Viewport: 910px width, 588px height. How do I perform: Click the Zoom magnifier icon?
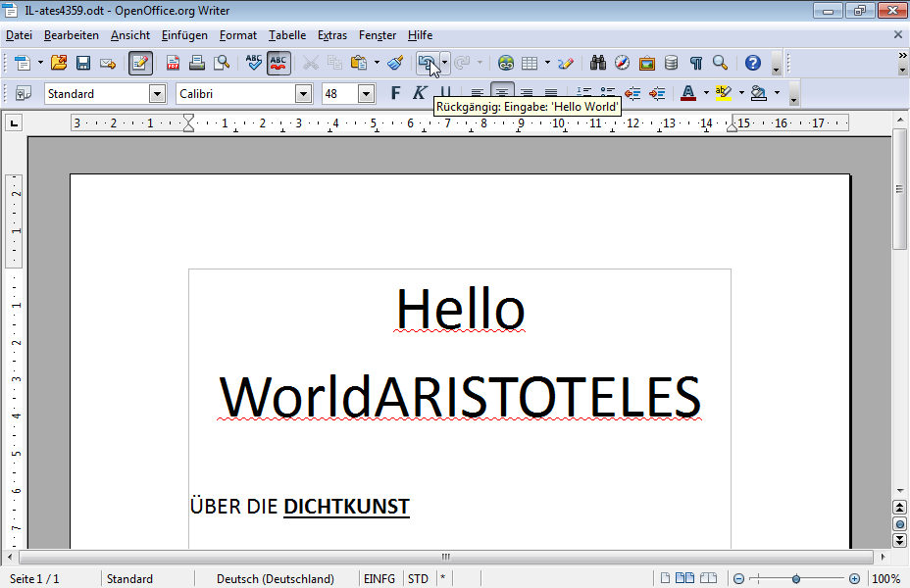point(720,63)
